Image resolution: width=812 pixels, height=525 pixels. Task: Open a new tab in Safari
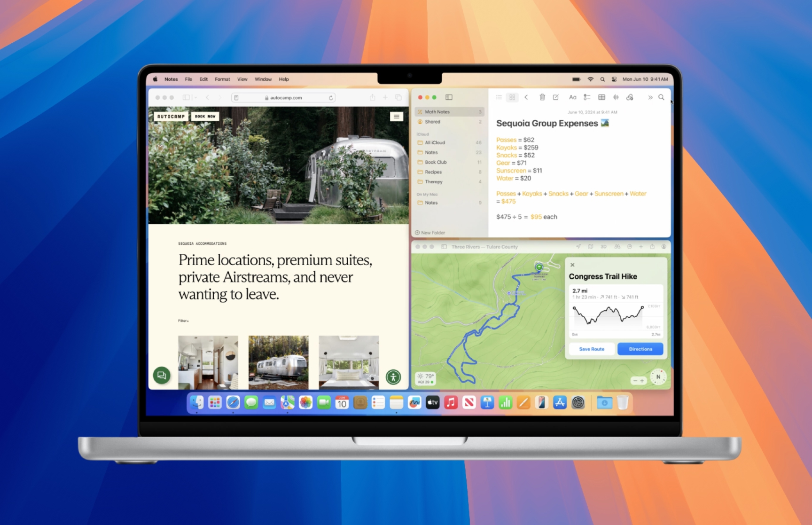pos(385,97)
